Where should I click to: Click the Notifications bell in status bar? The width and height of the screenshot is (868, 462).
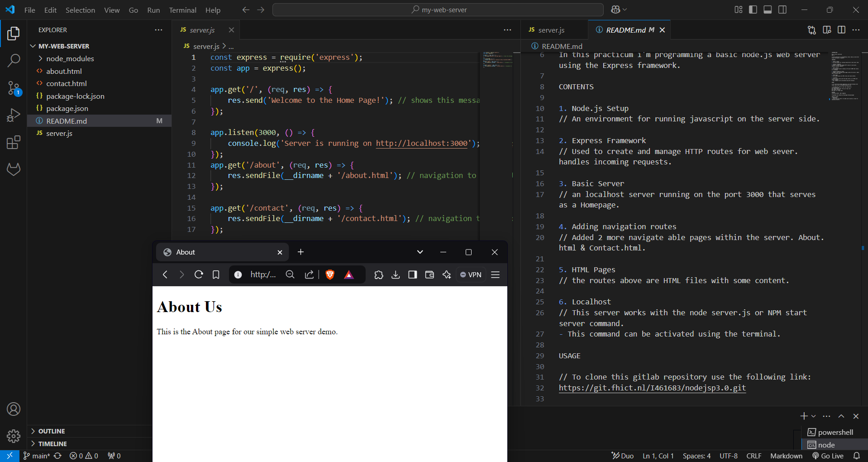coord(856,456)
